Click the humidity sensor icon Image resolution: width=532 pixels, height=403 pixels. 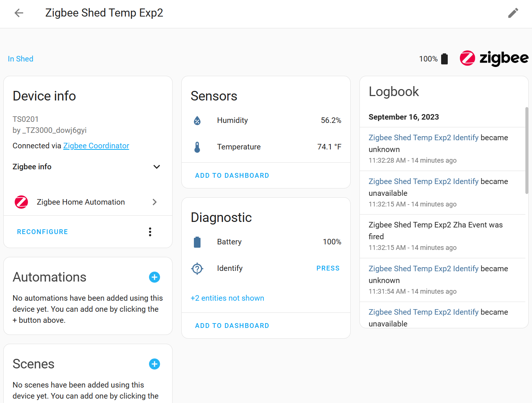click(x=198, y=120)
